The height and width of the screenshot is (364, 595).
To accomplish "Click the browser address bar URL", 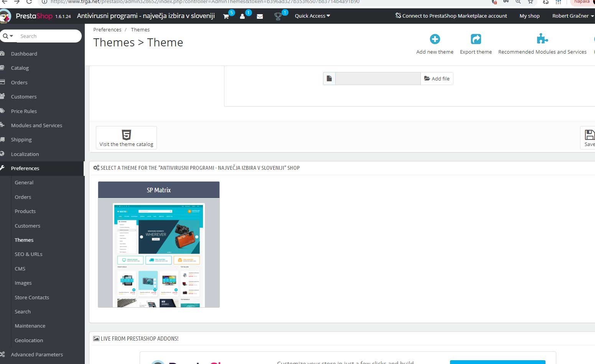I will (205, 2).
